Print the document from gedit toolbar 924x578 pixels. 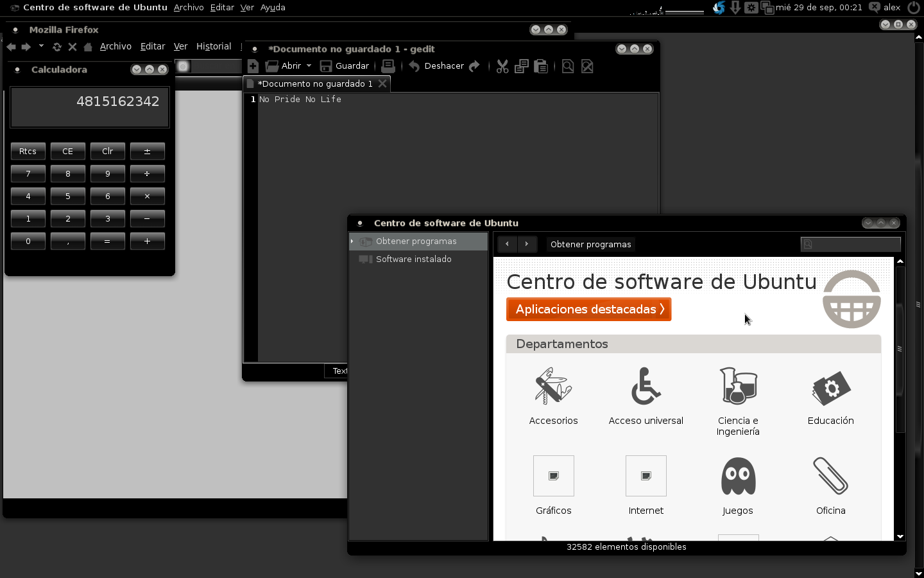[x=388, y=66]
